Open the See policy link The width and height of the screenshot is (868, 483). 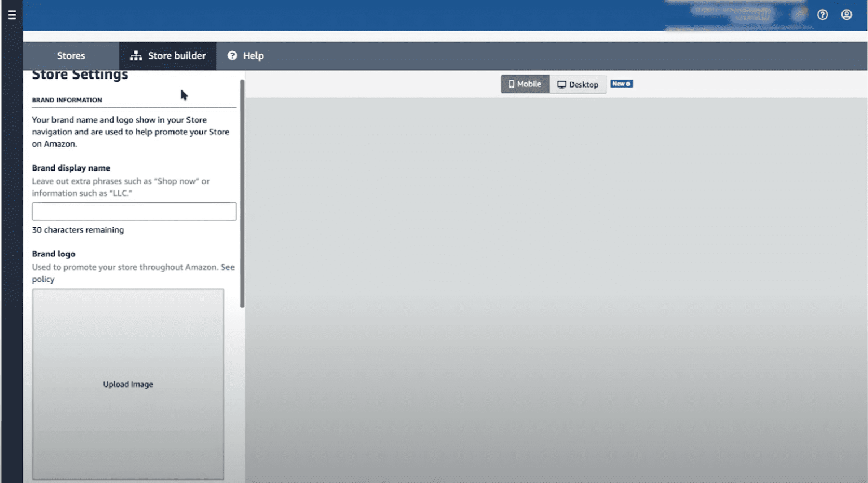tap(227, 267)
